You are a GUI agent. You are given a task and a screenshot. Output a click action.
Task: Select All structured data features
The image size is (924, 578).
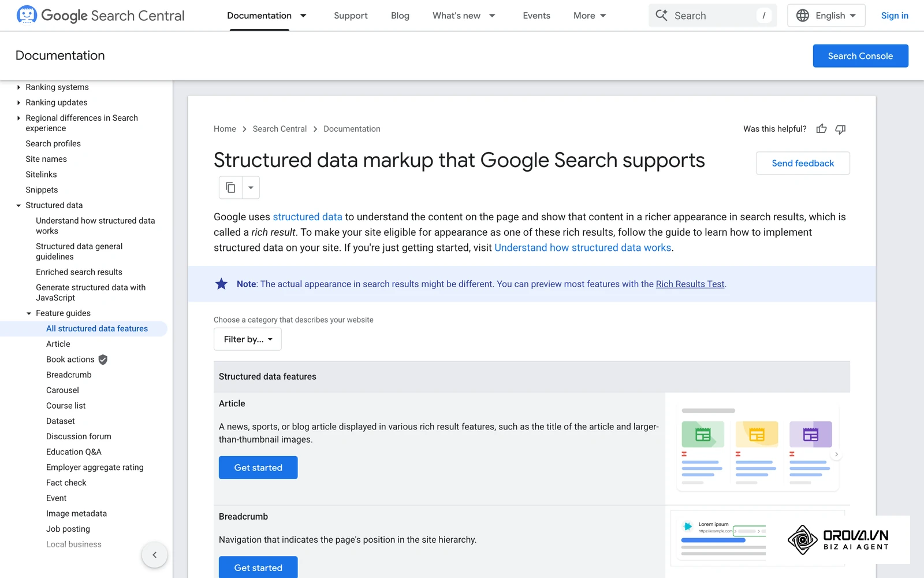point(97,329)
